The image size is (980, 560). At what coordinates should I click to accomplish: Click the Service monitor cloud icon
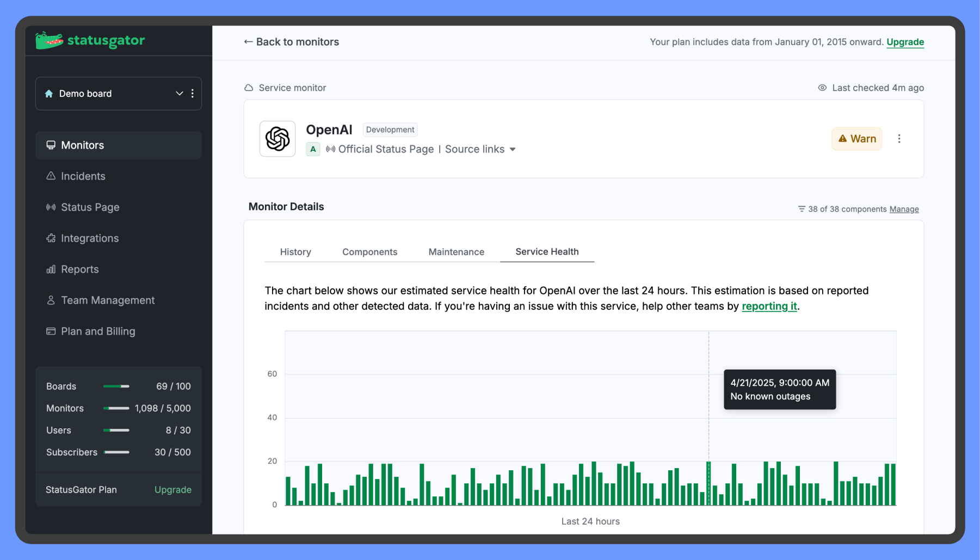pos(249,88)
